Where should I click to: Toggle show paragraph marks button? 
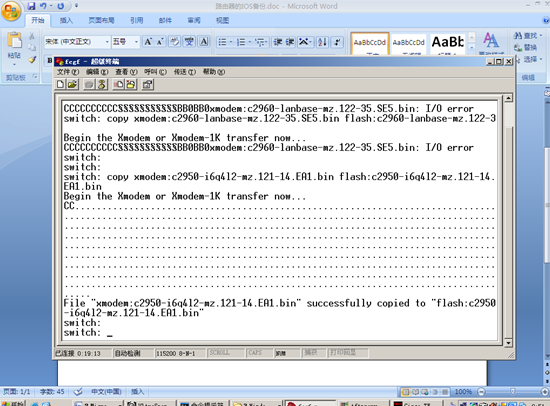click(x=337, y=42)
